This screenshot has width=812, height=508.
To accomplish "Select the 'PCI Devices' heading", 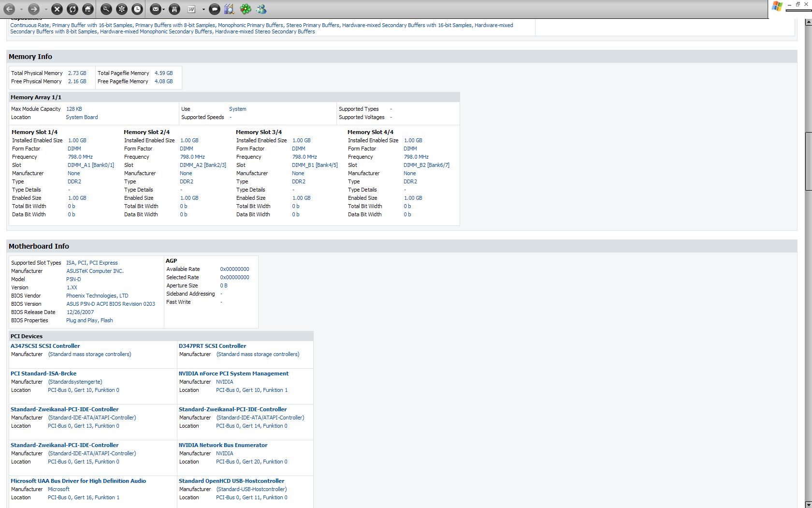I will pos(27,336).
